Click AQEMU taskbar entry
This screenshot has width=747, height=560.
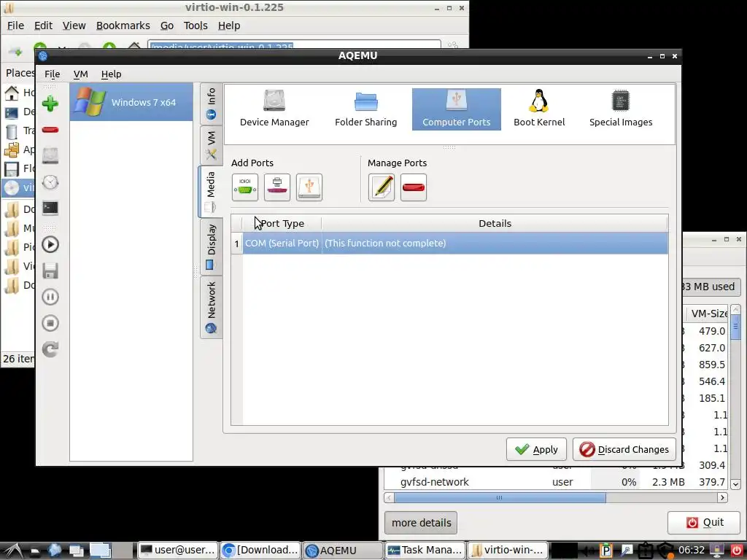coord(343,550)
